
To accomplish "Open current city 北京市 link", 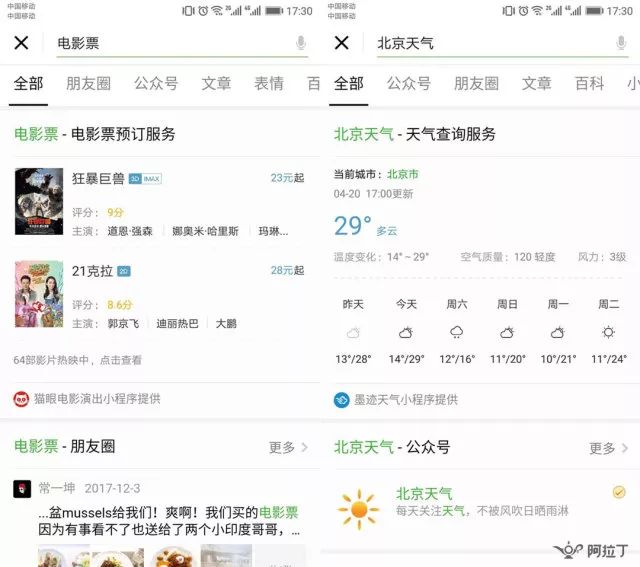I will coord(402,174).
